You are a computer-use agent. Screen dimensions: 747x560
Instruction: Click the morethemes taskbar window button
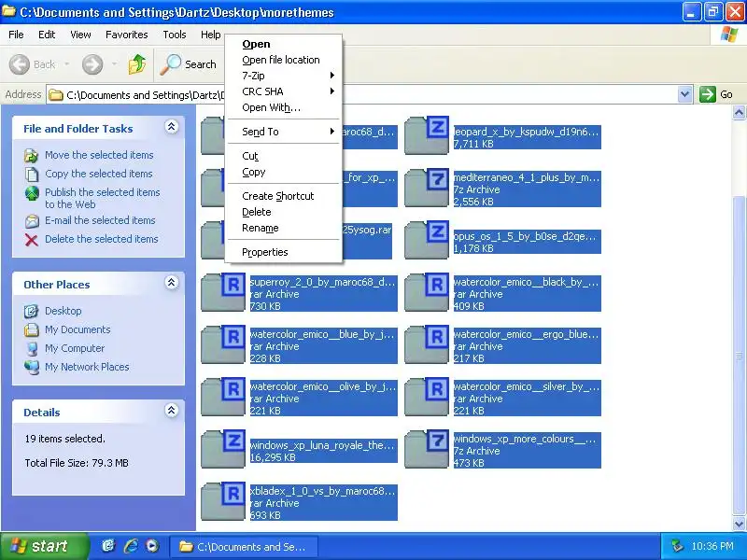244,547
